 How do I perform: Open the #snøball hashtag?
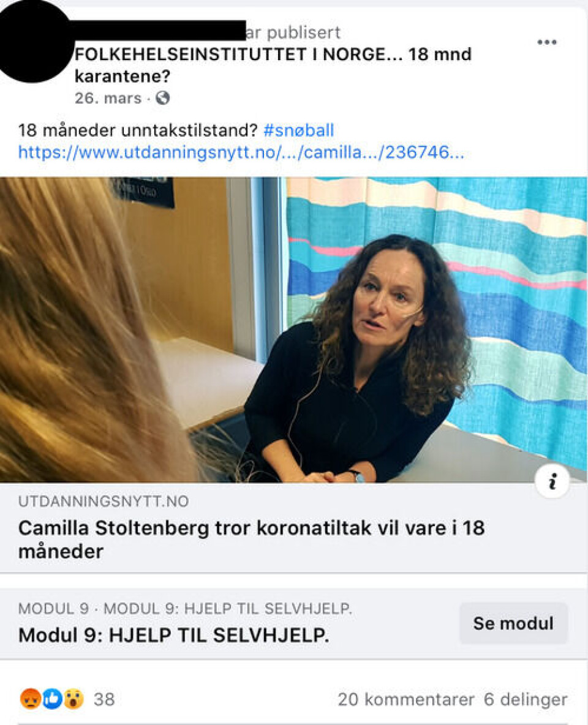tap(298, 130)
